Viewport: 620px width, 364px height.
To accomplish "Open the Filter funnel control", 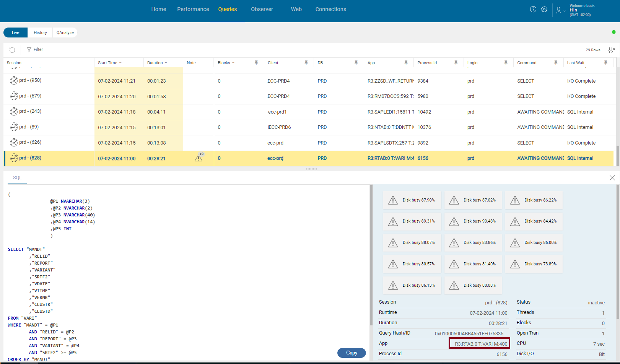I will [35, 49].
